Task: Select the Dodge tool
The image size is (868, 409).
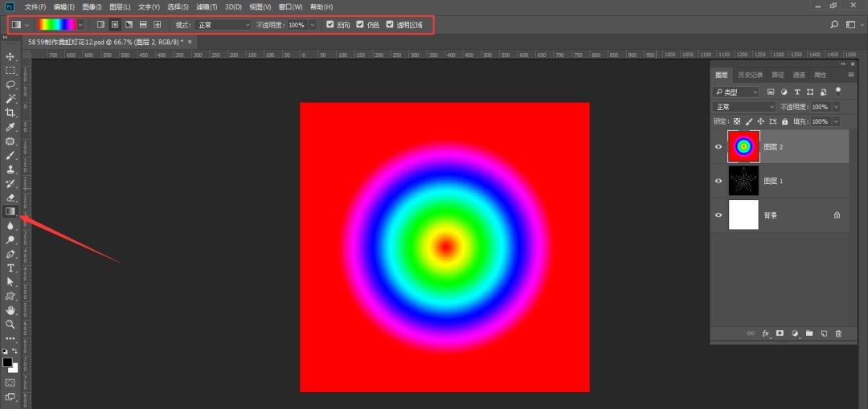Action: 10,239
